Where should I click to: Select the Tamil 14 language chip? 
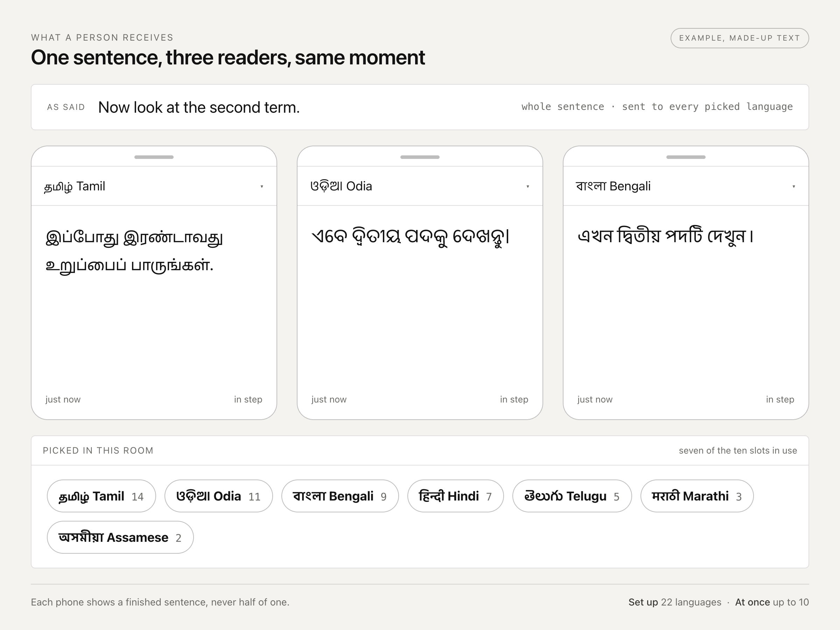pos(101,496)
